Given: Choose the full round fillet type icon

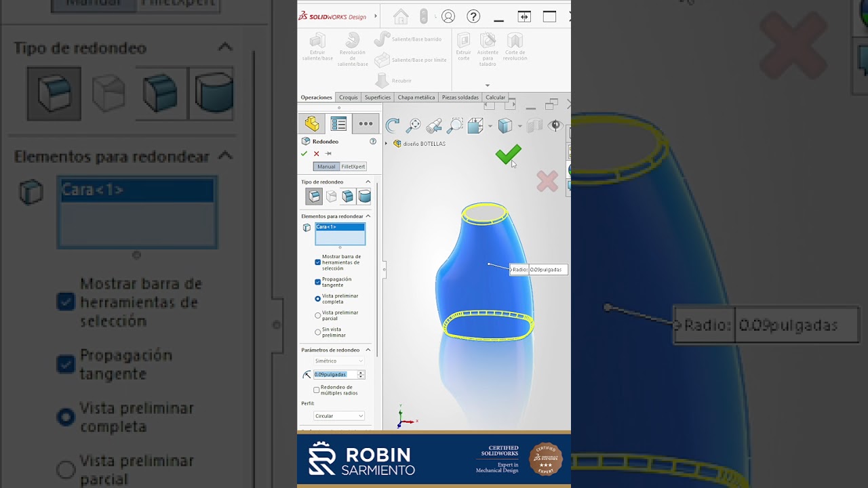Looking at the screenshot, I should [365, 197].
